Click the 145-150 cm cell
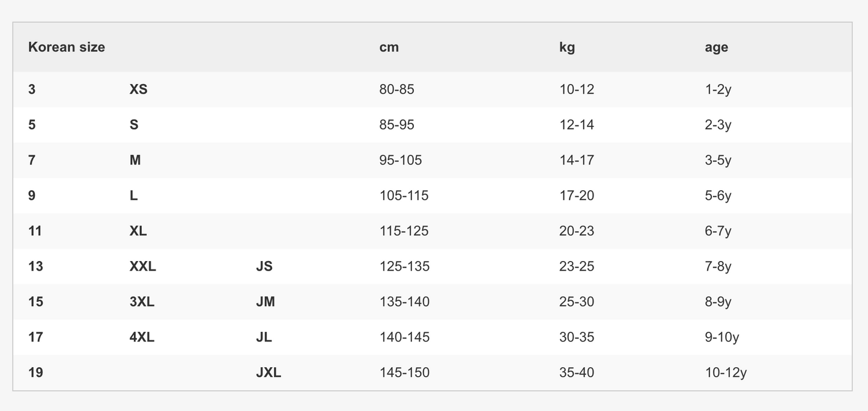The image size is (868, 411). (x=404, y=373)
